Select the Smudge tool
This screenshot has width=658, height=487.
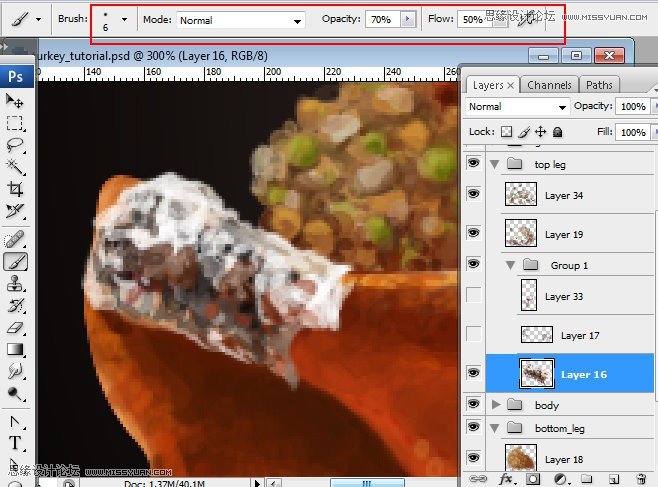(x=15, y=371)
